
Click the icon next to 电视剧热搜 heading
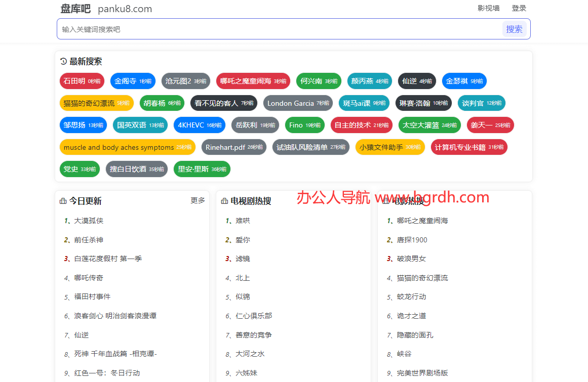click(224, 201)
